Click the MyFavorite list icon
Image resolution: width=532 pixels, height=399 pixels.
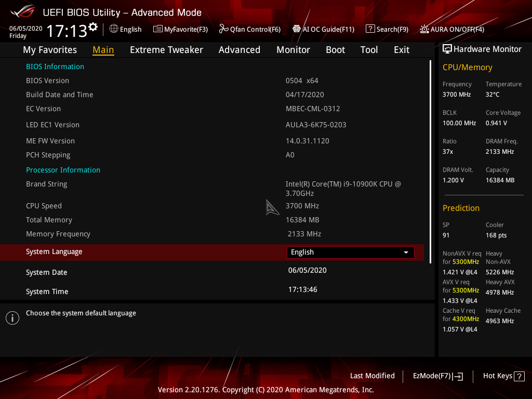(x=158, y=29)
